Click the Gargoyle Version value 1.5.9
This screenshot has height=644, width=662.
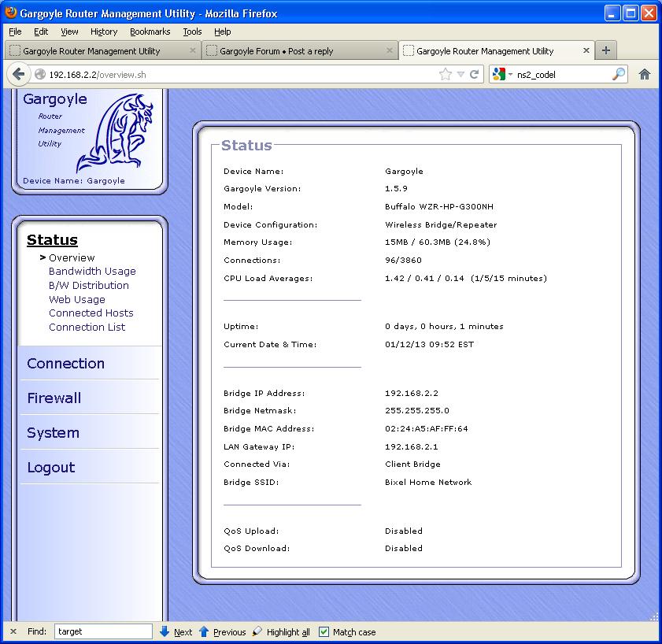pos(396,188)
